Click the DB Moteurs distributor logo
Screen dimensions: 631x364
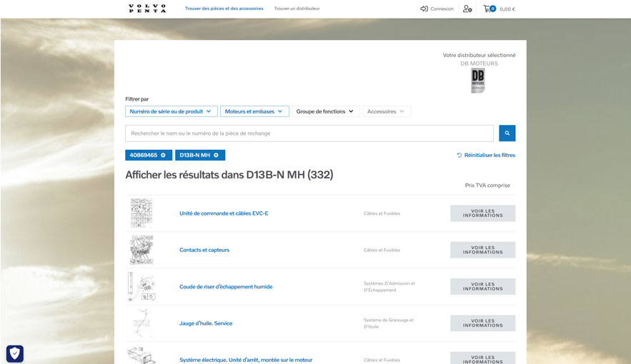pos(478,81)
